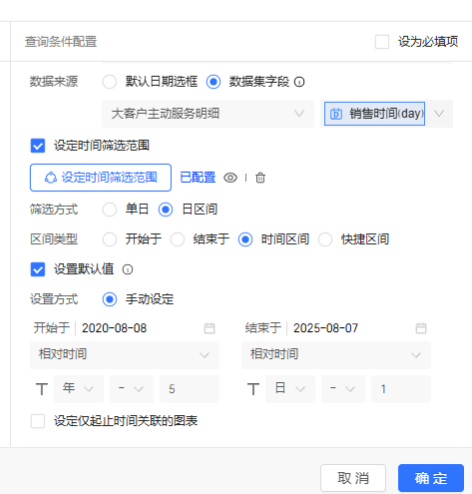The width and height of the screenshot is (472, 494).
Task: Open the calendar icon for 结束于 date
Action: (x=421, y=328)
